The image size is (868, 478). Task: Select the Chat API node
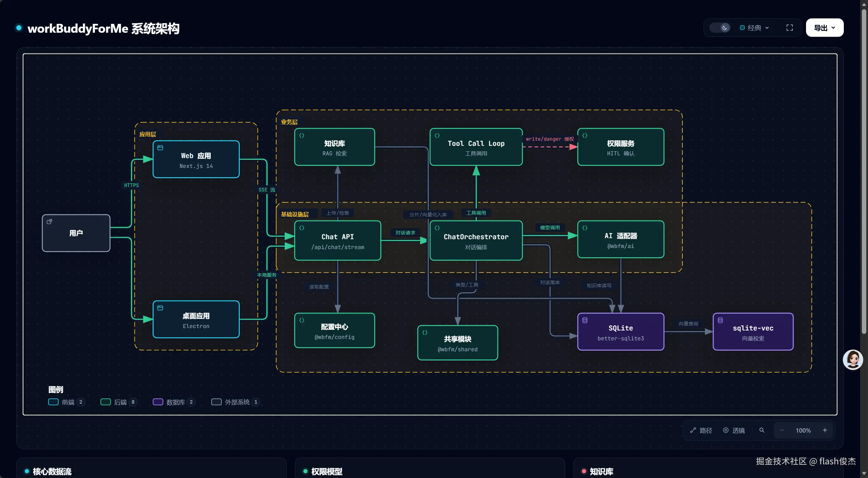(337, 241)
